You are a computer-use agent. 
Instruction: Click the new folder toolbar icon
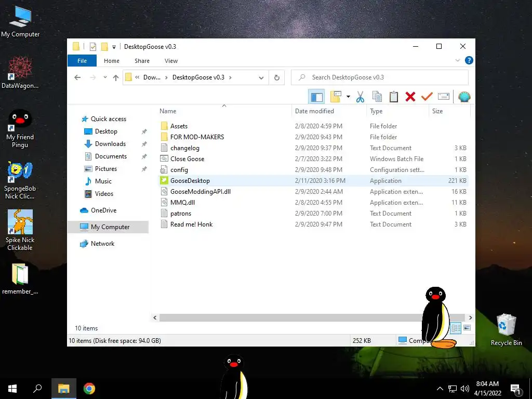tap(336, 97)
